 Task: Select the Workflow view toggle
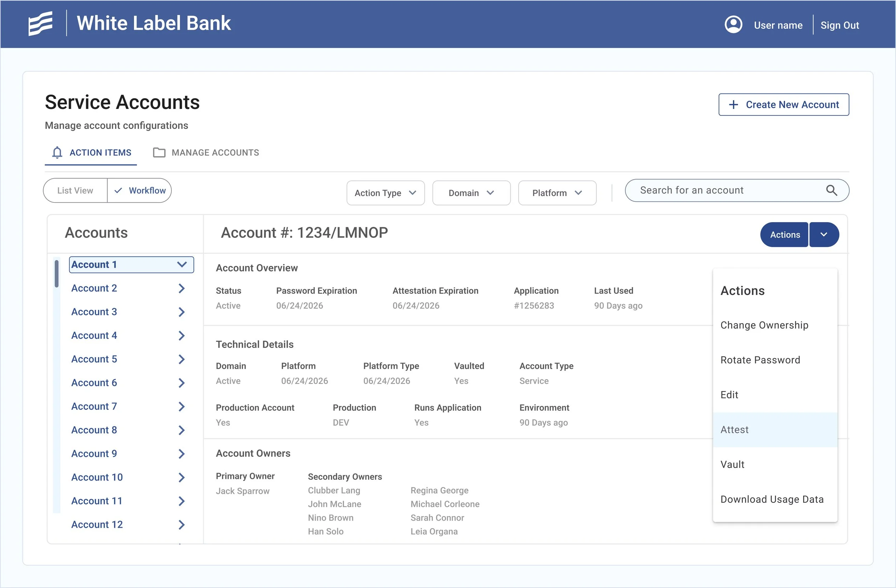[140, 191]
